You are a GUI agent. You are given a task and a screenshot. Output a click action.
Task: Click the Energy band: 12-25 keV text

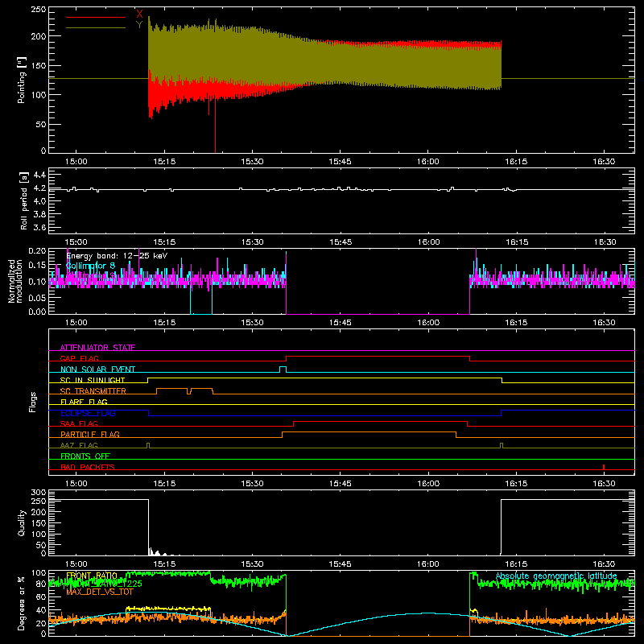coord(117,256)
